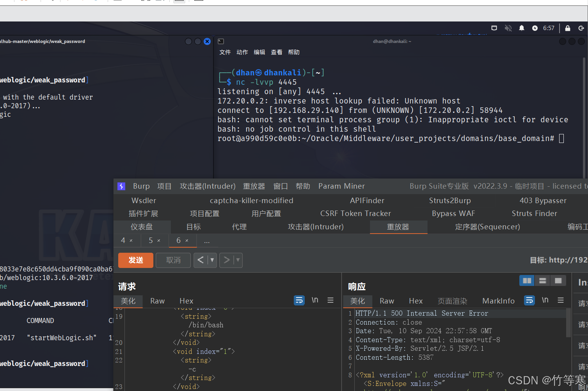Open notifications from the bell icon
Screen dimensions: 588x391
click(522, 28)
